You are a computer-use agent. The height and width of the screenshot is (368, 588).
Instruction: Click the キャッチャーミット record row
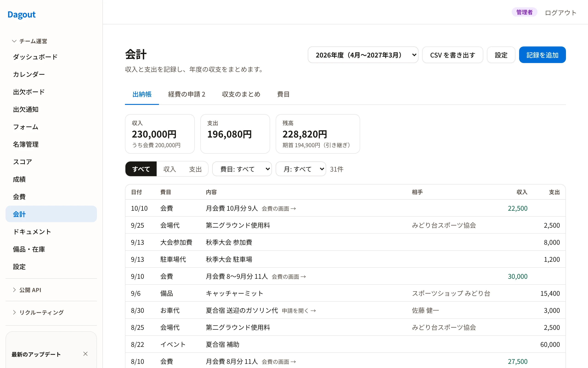pos(345,293)
